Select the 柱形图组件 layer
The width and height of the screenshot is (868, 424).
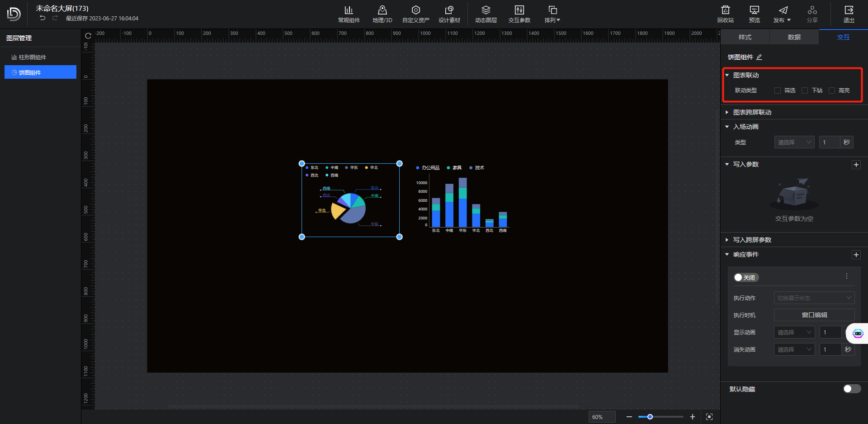coord(33,57)
